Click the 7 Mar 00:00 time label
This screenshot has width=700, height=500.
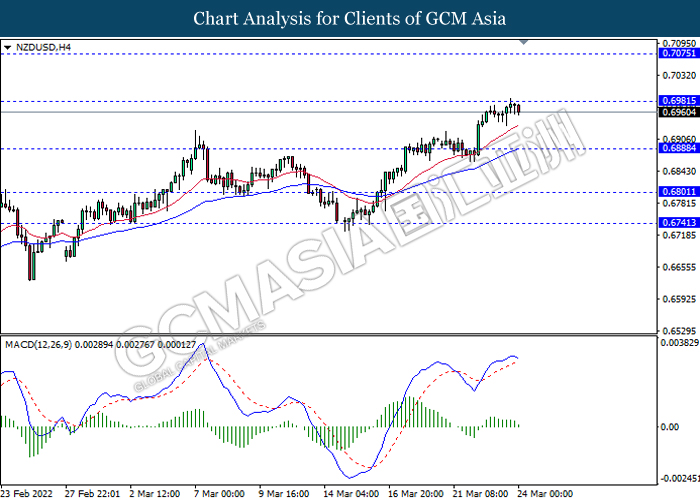click(219, 494)
